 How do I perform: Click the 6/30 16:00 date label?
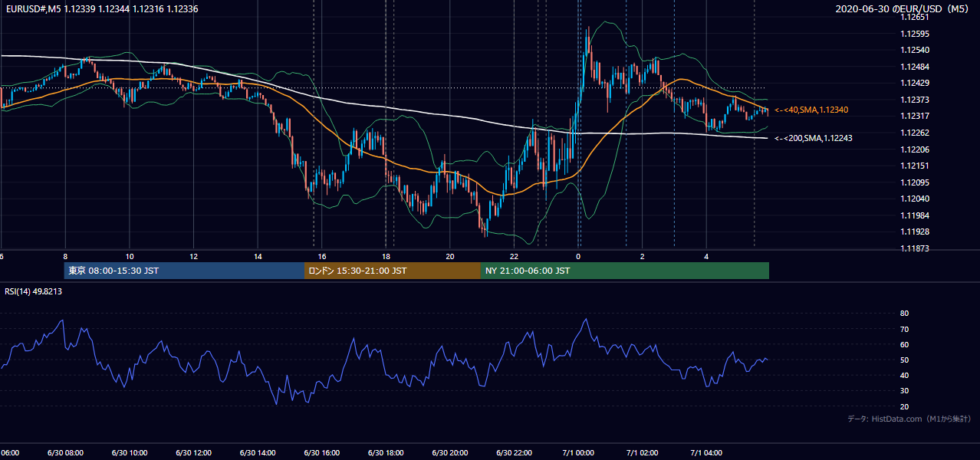pos(321,453)
